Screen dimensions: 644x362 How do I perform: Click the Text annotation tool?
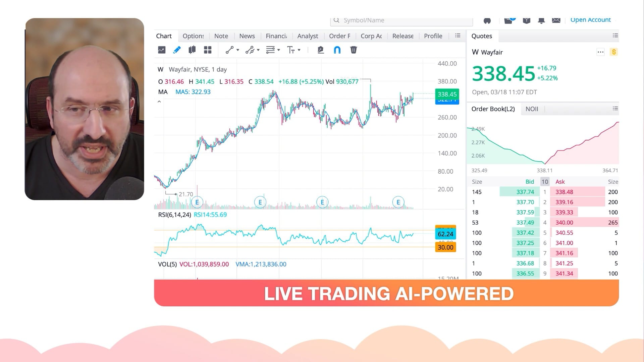pos(291,50)
